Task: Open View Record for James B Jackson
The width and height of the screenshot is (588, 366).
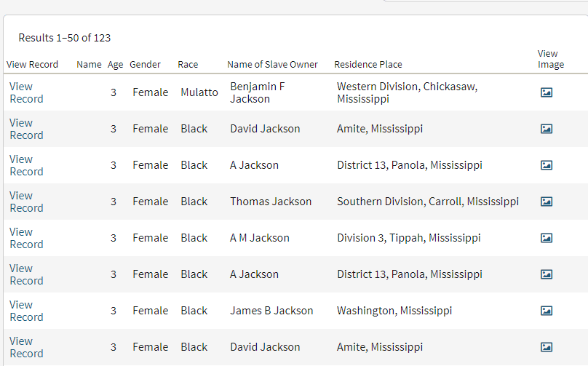Action: tap(26, 311)
